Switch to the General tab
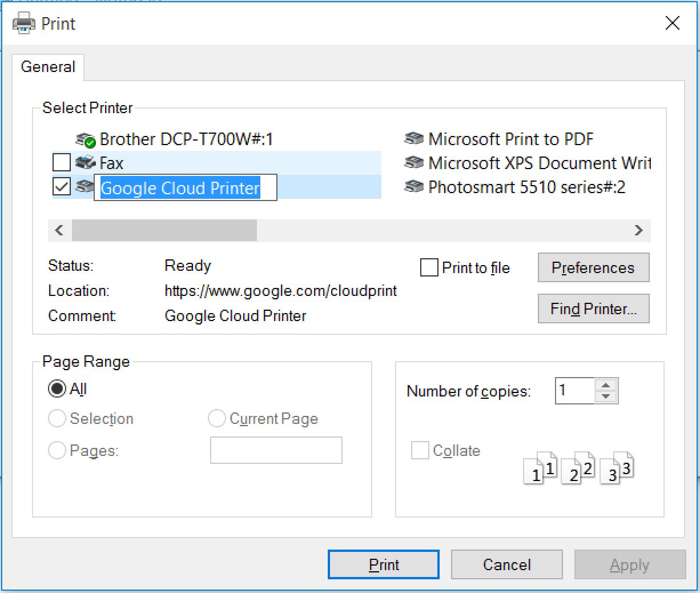The width and height of the screenshot is (700, 593). click(48, 67)
